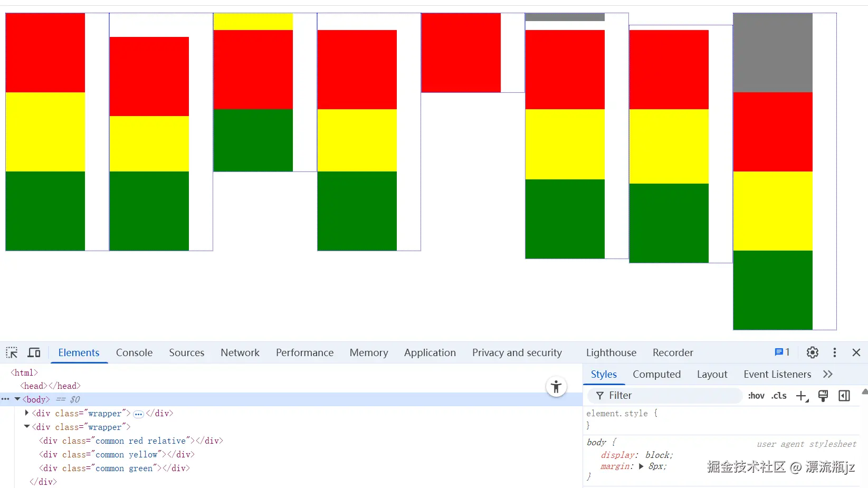Close the DevTools panel
This screenshot has width=868, height=488.
[856, 352]
